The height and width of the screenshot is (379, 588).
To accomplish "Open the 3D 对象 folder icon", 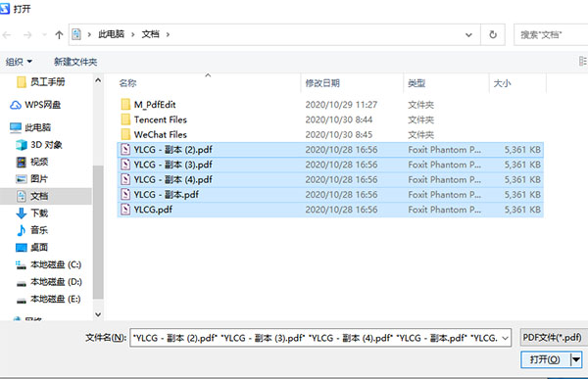I will [x=22, y=145].
